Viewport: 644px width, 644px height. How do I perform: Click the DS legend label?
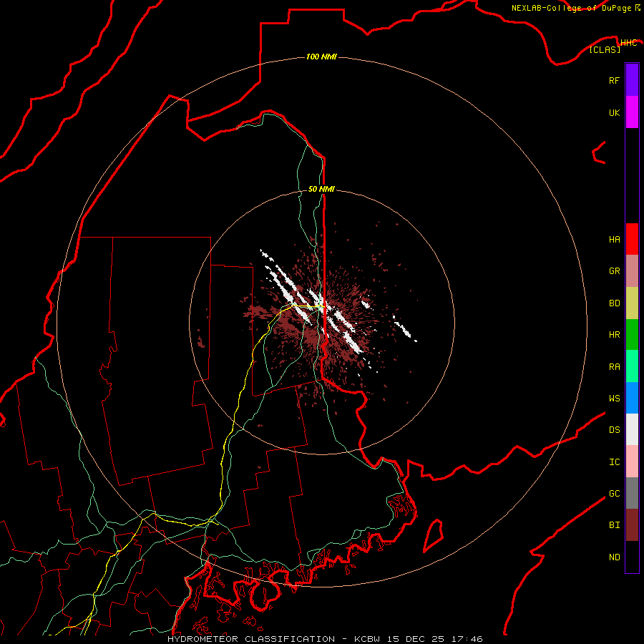tap(614, 430)
